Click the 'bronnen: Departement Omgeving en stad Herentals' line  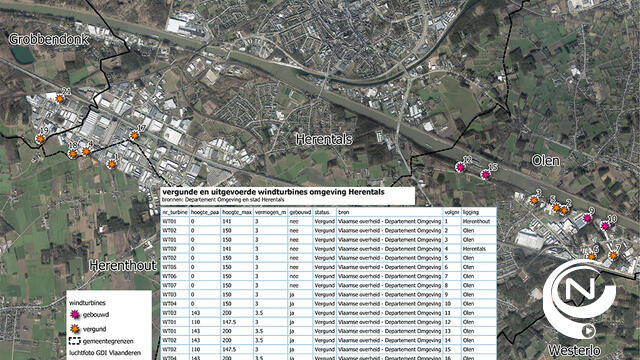point(223,200)
